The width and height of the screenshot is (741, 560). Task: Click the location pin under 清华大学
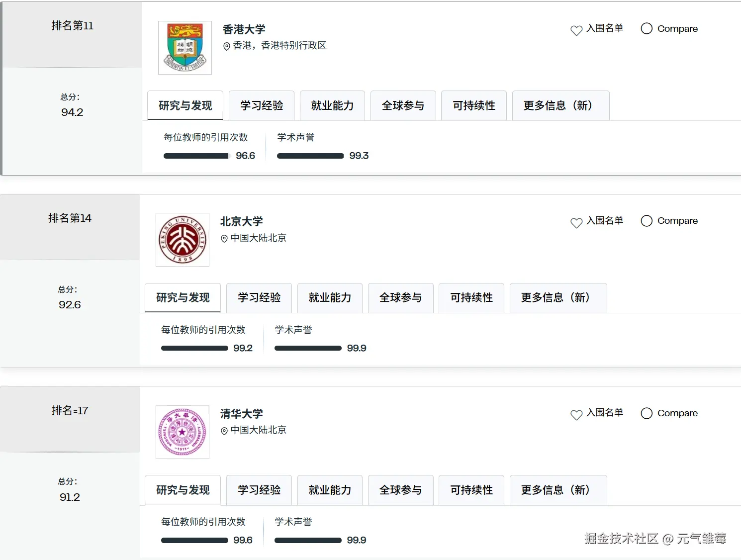pos(224,431)
